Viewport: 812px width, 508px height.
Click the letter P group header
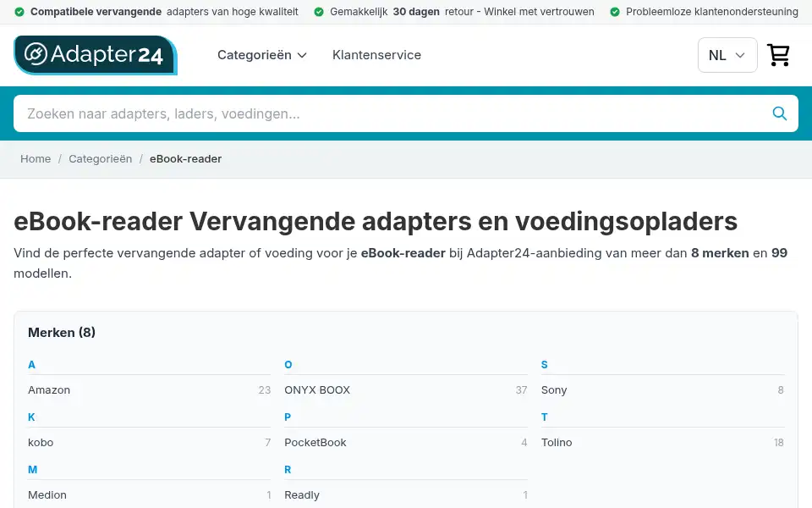coord(288,417)
